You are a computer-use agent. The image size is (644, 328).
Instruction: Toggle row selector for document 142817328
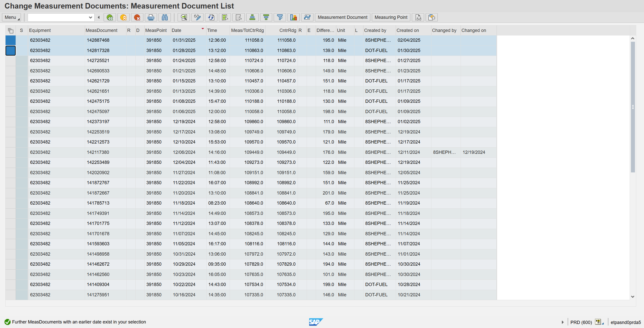(11, 51)
